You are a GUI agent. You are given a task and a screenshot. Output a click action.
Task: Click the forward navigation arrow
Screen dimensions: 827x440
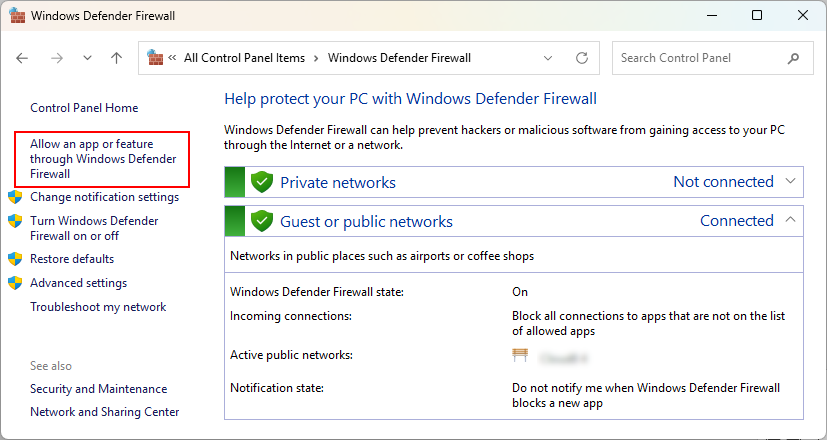56,58
